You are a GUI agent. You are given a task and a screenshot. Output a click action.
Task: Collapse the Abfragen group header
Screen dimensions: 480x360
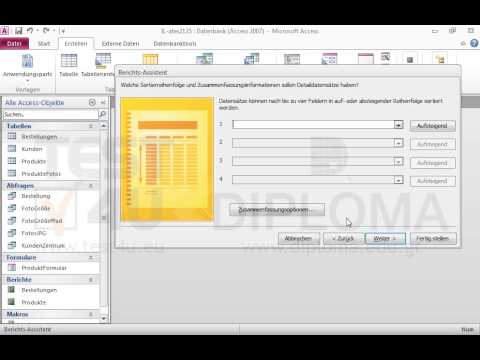coord(91,185)
